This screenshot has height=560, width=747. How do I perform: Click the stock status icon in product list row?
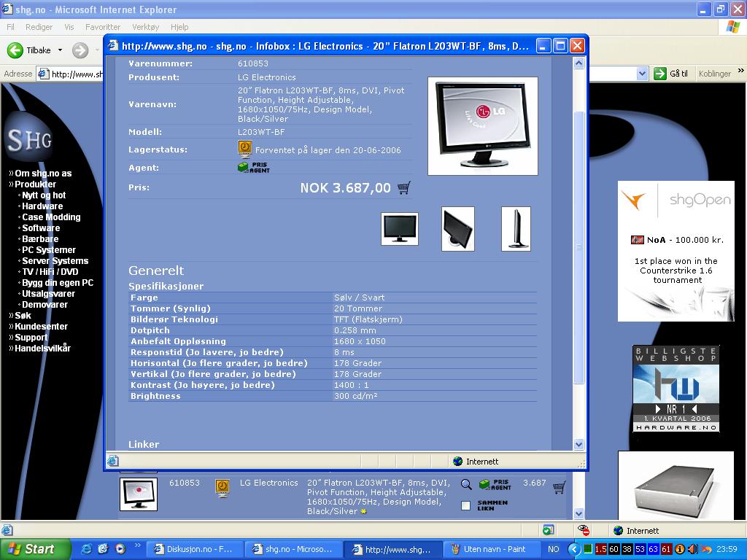[x=222, y=488]
